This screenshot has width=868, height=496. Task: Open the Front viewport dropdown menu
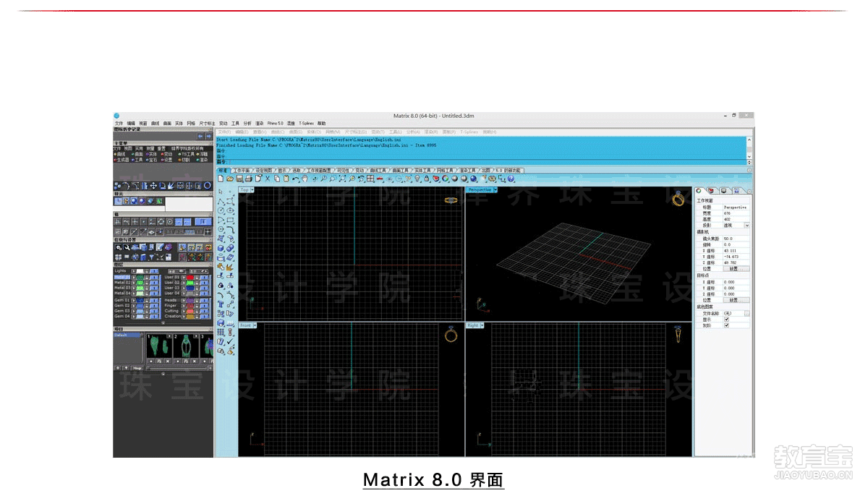click(x=255, y=325)
